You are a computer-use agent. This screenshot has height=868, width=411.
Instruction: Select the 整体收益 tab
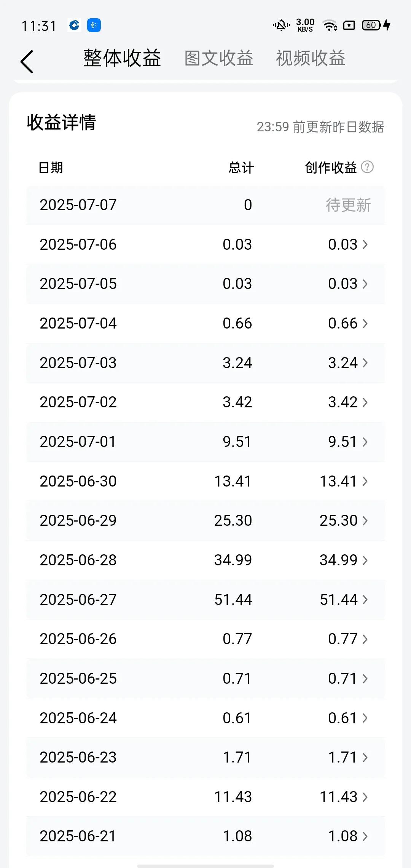coord(122,58)
